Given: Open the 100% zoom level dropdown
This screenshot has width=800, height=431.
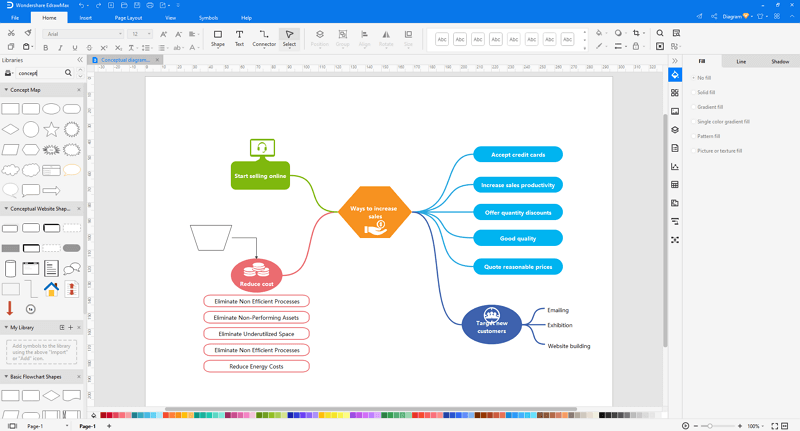Looking at the screenshot, I should tap(756, 426).
